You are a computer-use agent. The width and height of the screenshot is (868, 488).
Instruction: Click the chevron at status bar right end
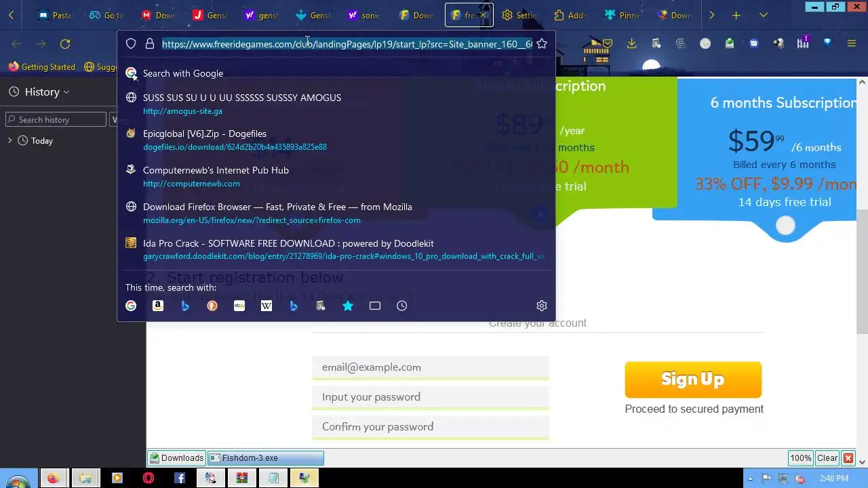pos(861,461)
